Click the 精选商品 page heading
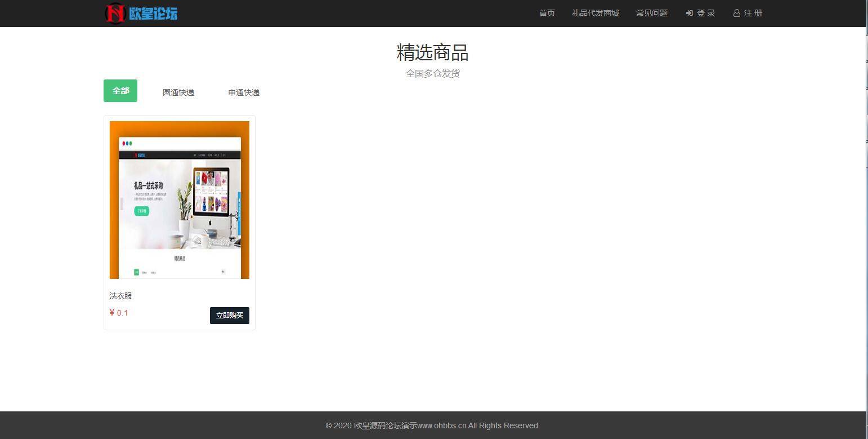 [432, 53]
